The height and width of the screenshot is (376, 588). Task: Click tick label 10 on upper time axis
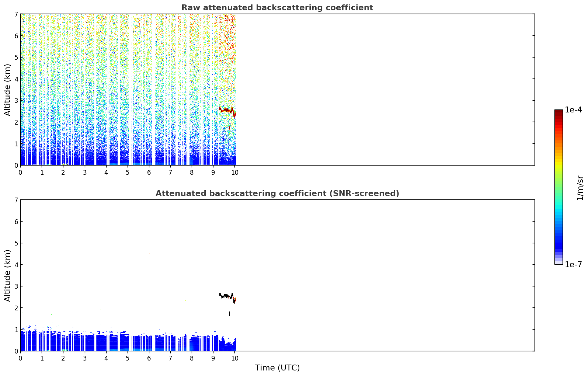click(234, 172)
